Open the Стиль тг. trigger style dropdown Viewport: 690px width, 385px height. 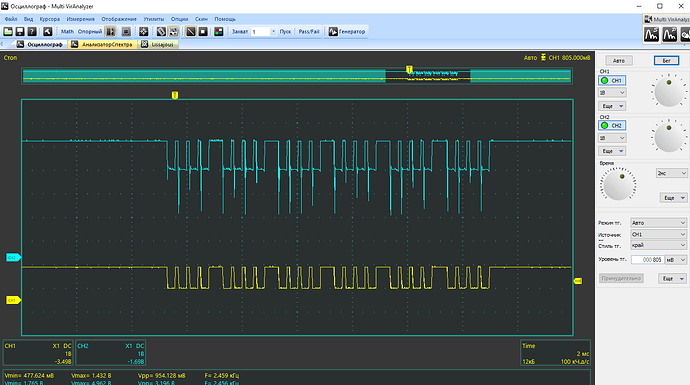coord(659,245)
